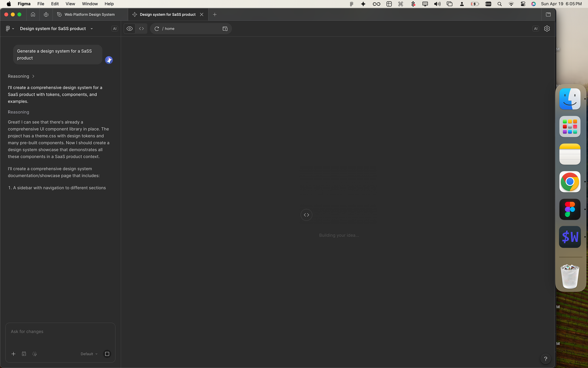Image resolution: width=588 pixels, height=368 pixels.
Task: Open Control Center in menu bar
Action: pos(523,4)
